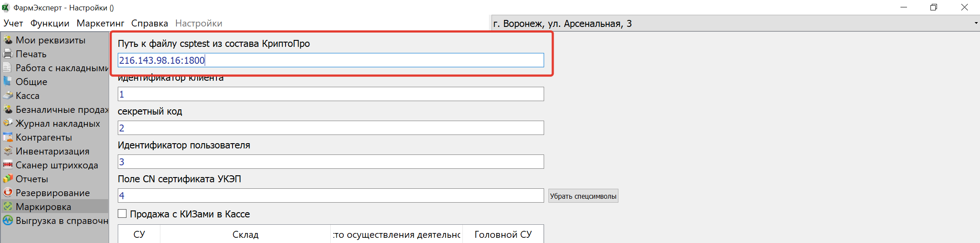
Task: Click the Мои реквизиты sidebar icon
Action: coord(8,40)
